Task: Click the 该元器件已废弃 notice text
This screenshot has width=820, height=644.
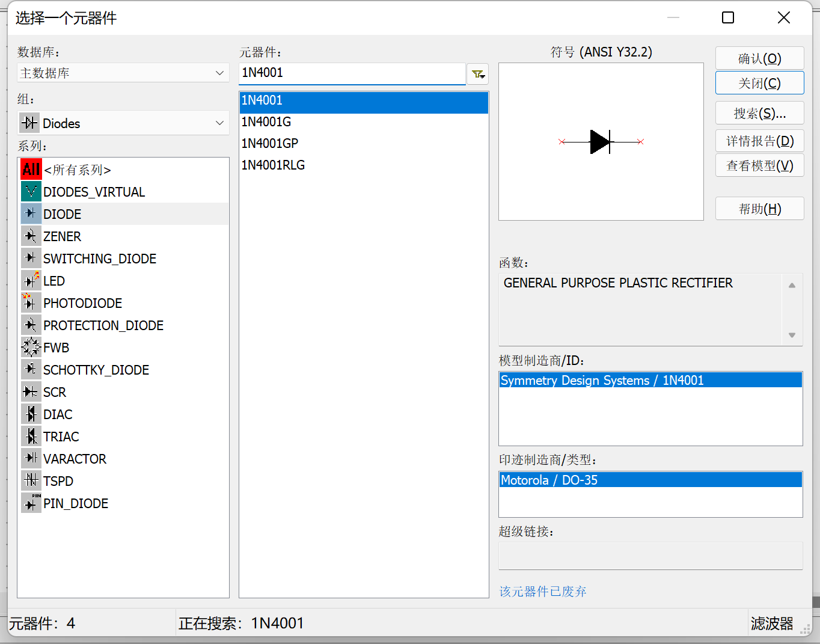Action: [543, 592]
